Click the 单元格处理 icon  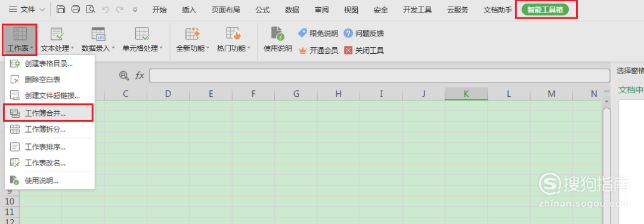[x=142, y=34]
